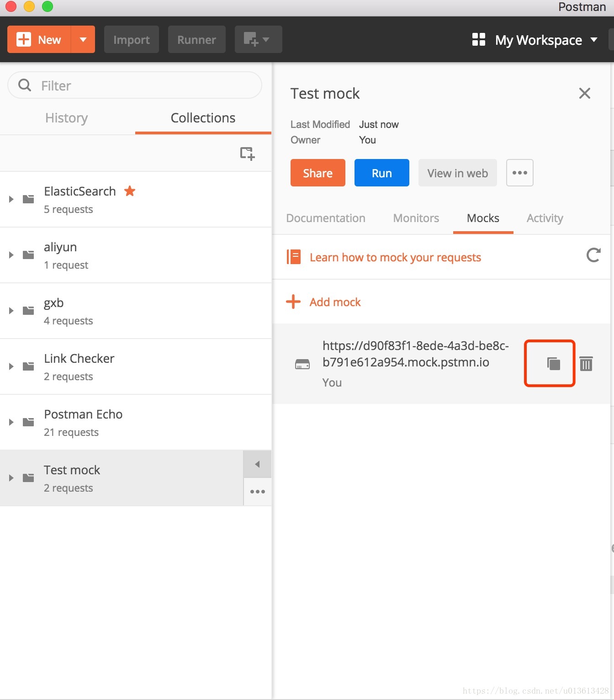This screenshot has height=700, width=614.
Task: Click the macOS yellow minimize button
Action: tap(29, 6)
